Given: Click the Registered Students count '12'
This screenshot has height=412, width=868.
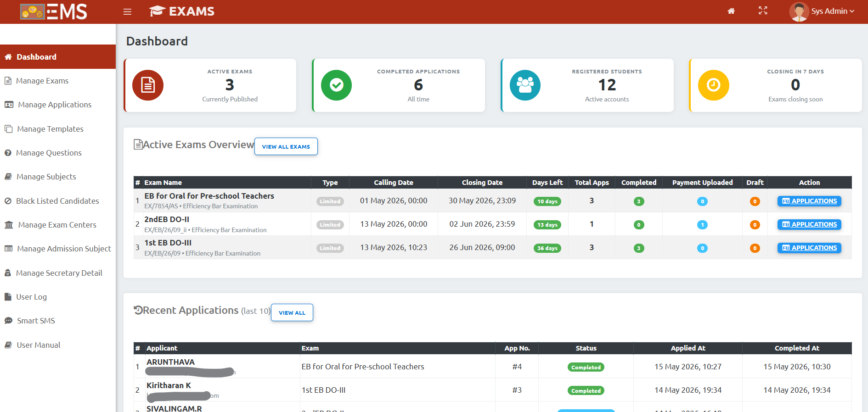Looking at the screenshot, I should (x=607, y=85).
